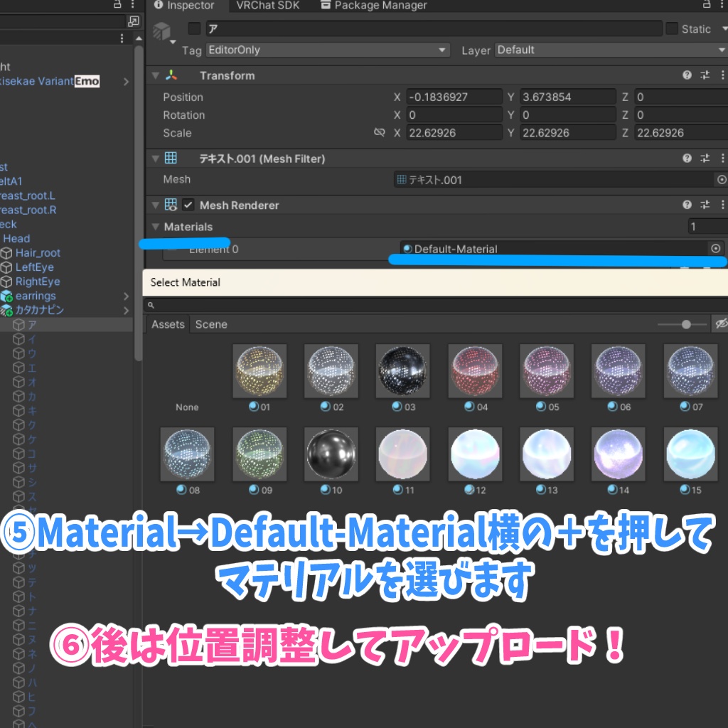728x728 pixels.
Task: Switch to the Scene tab in Select Material
Action: 210,324
